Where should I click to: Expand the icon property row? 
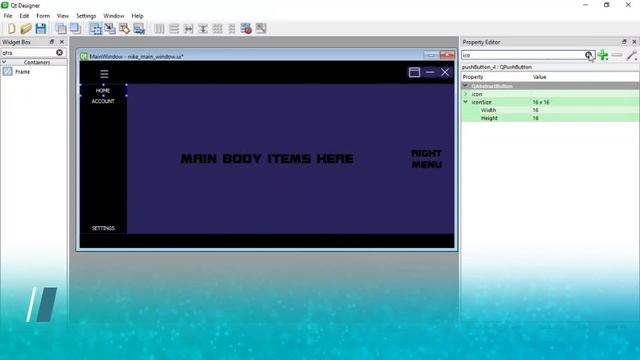pos(465,94)
